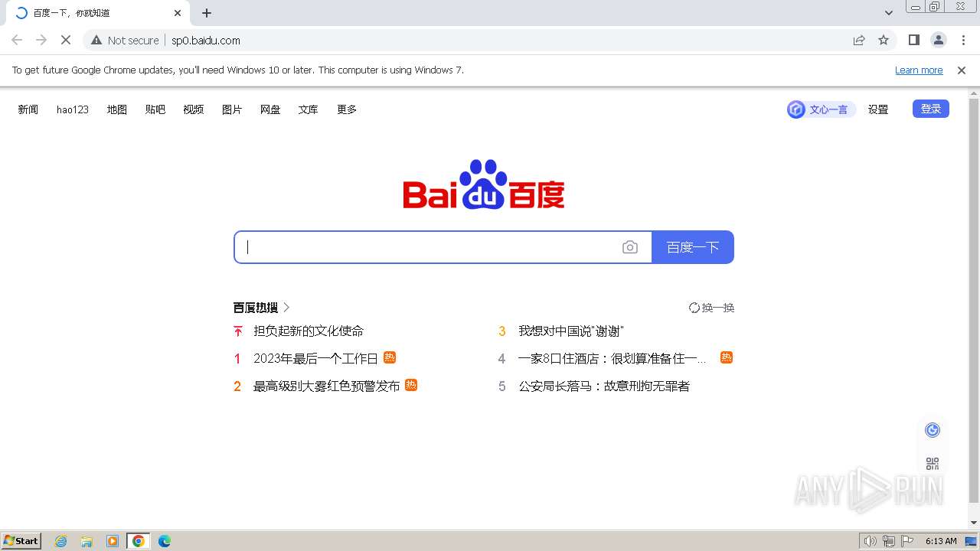Image resolution: width=980 pixels, height=551 pixels.
Task: Show the QR code floating icon
Action: (933, 464)
